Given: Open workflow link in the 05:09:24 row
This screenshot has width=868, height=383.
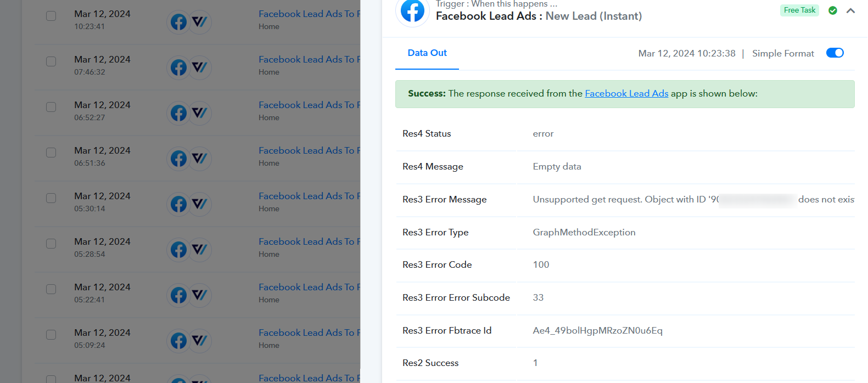Looking at the screenshot, I should pyautogui.click(x=309, y=333).
